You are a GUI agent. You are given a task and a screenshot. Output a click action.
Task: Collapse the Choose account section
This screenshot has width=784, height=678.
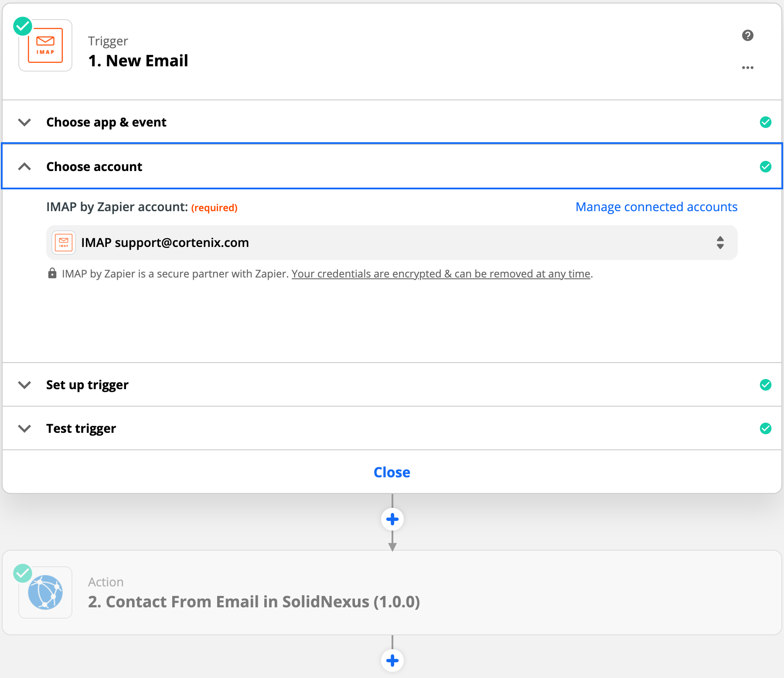(x=24, y=167)
